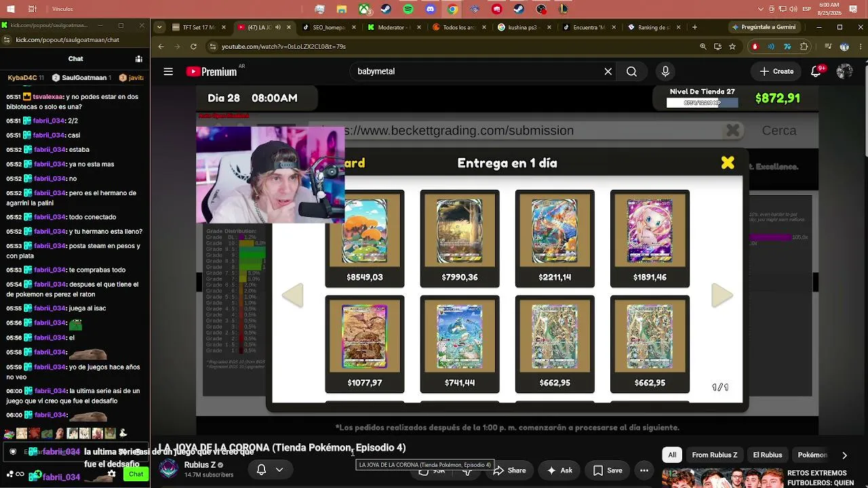Start voice search with the microphone
868x488 pixels.
pyautogui.click(x=665, y=71)
